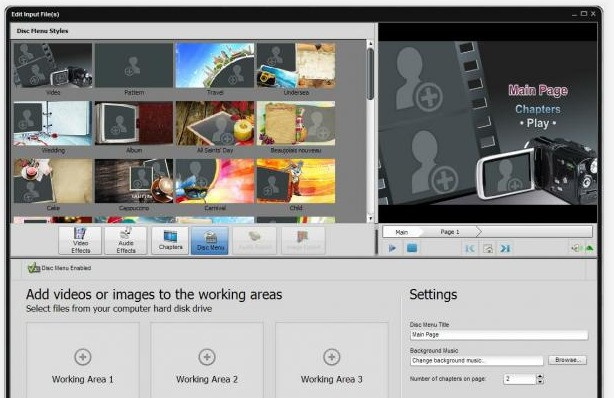Image resolution: width=614 pixels, height=398 pixels.
Task: Jump to the next frame button
Action: pyautogui.click(x=505, y=248)
